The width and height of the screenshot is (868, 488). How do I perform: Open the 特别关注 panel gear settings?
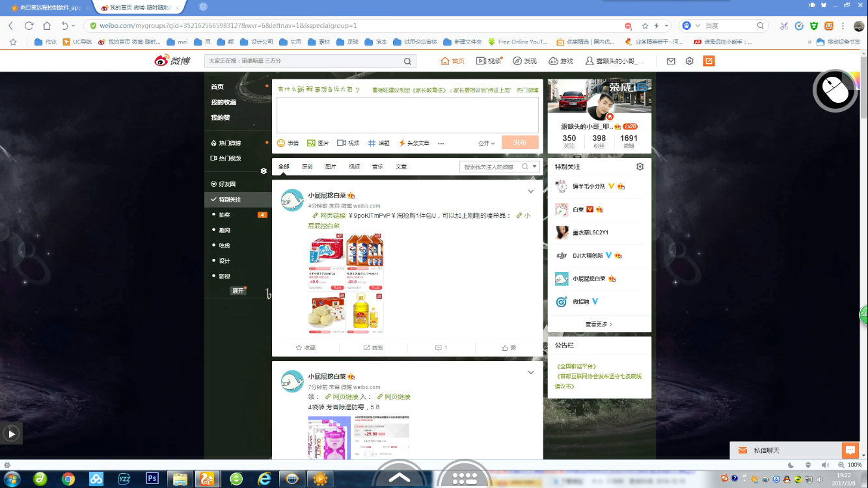pyautogui.click(x=640, y=167)
